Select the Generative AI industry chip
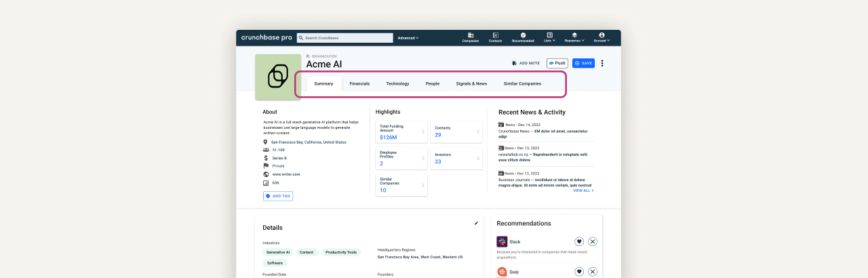 coord(278,252)
